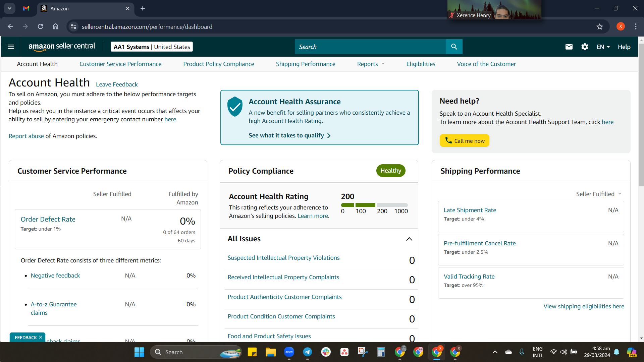Open the Chrome profile avatar
Viewport: 644px width, 362px height.
[x=621, y=26]
